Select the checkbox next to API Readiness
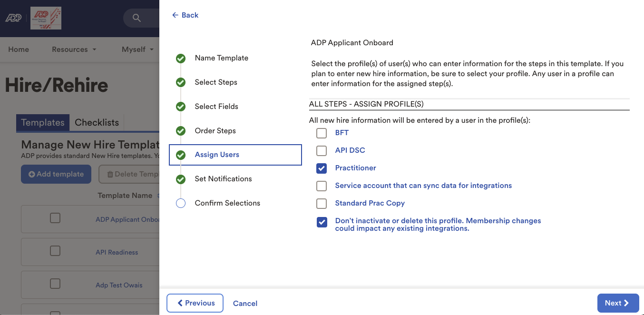Screen dimensions: 644x315 (55, 251)
